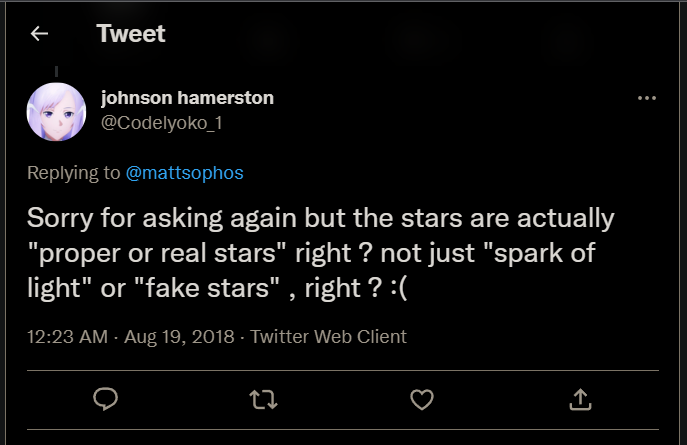This screenshot has height=445, width=687.
Task: Open the @mattsophos mention link
Action: tap(185, 173)
